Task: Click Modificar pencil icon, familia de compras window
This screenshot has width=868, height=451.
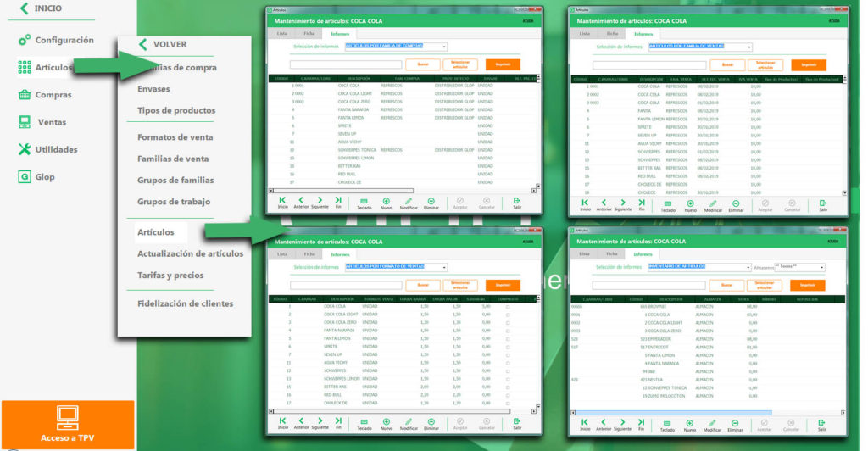Action: click(x=409, y=203)
